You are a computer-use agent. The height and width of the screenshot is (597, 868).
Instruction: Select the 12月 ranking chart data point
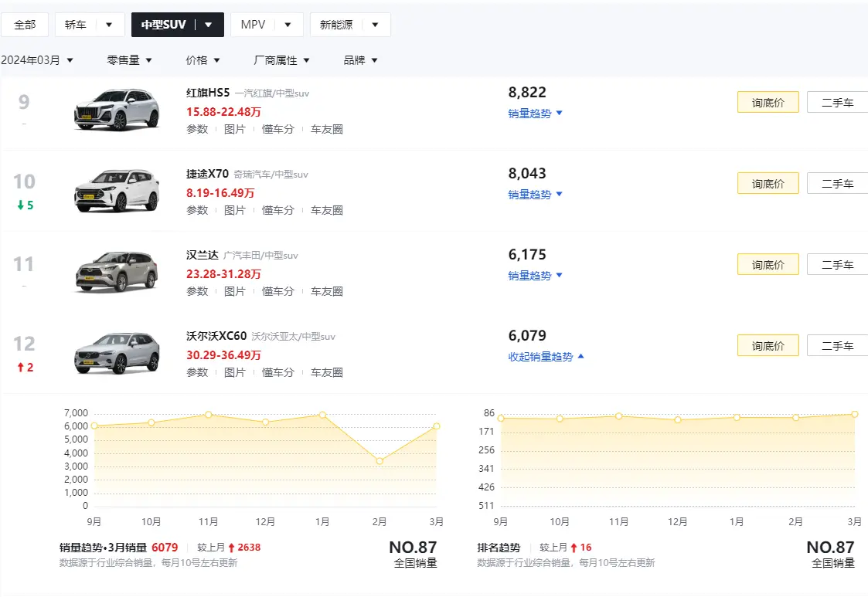pos(678,420)
